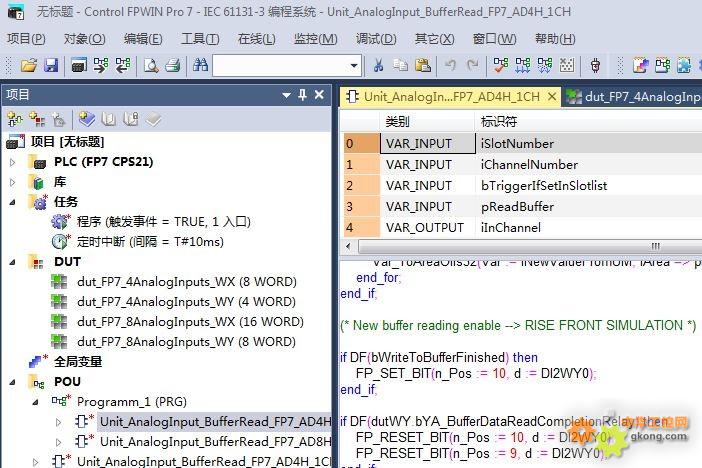Click the puzzle piece library icon
Image resolution: width=702 pixels, height=468 pixels.
(684, 66)
